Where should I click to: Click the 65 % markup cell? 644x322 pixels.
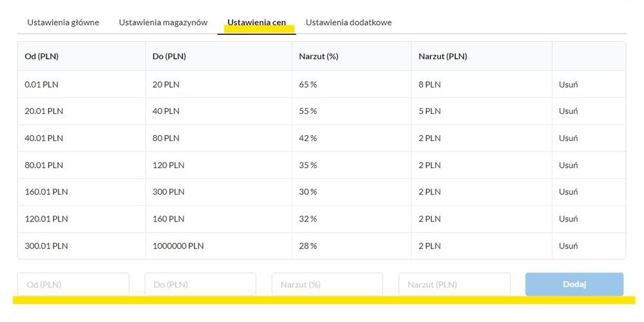tap(308, 84)
